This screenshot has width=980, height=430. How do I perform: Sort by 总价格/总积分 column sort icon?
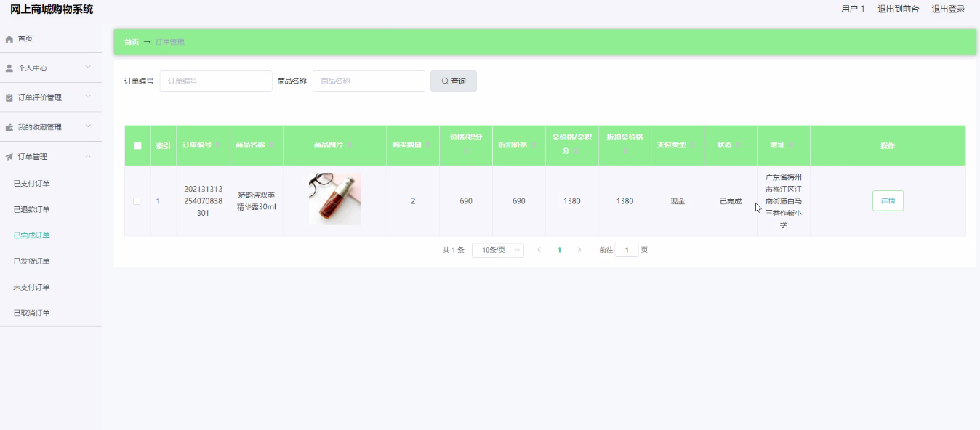(576, 152)
